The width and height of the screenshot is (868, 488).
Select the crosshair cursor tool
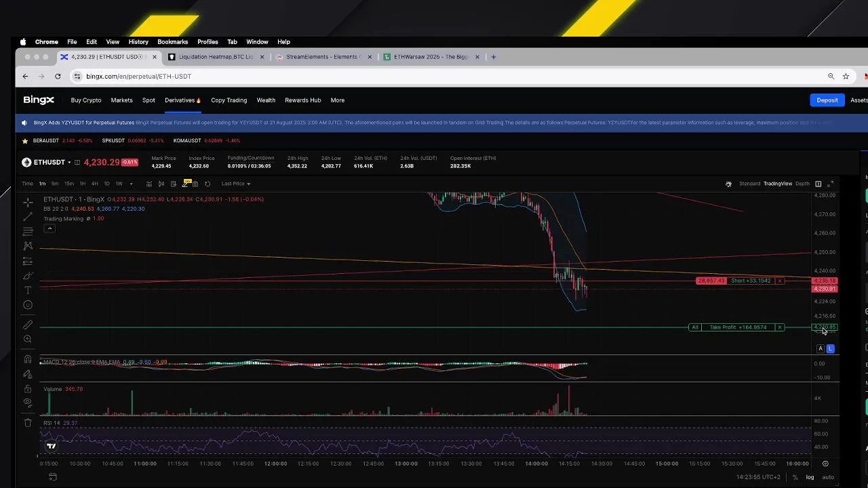[x=28, y=203]
